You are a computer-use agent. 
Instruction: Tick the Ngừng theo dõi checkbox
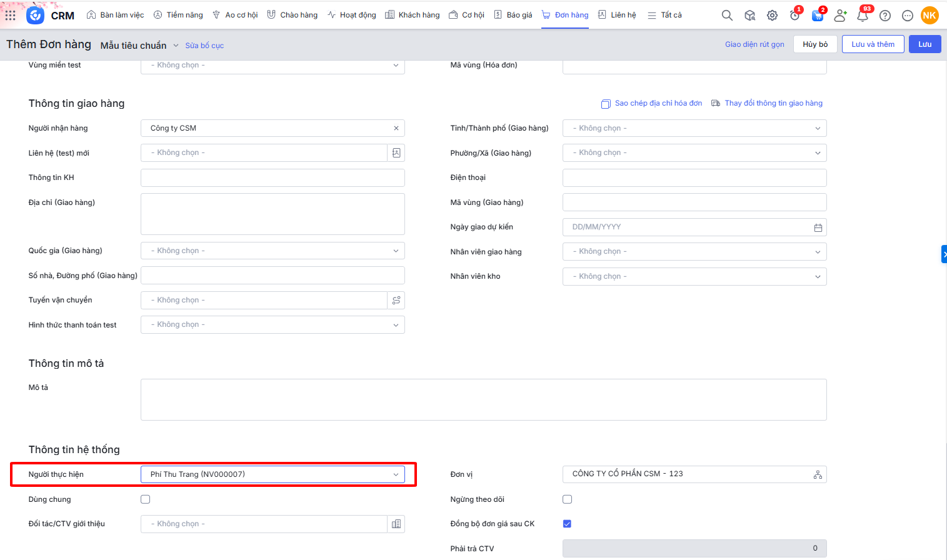coord(568,499)
